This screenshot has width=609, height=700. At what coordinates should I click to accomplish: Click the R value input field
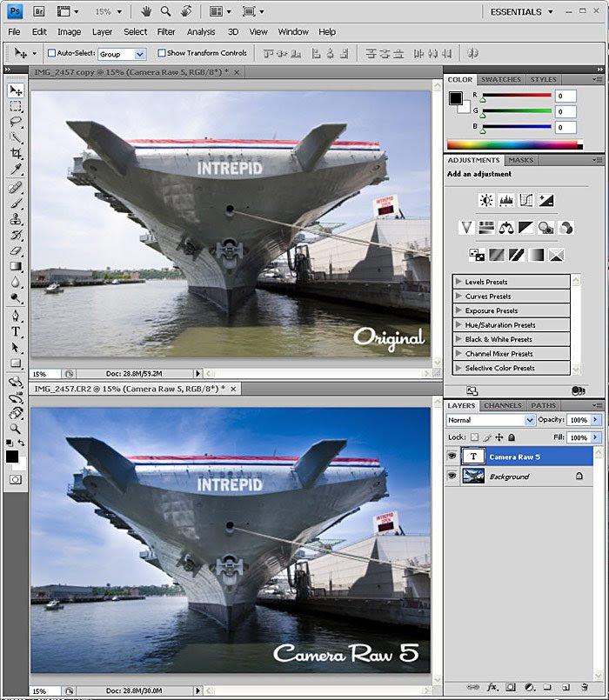[x=565, y=96]
